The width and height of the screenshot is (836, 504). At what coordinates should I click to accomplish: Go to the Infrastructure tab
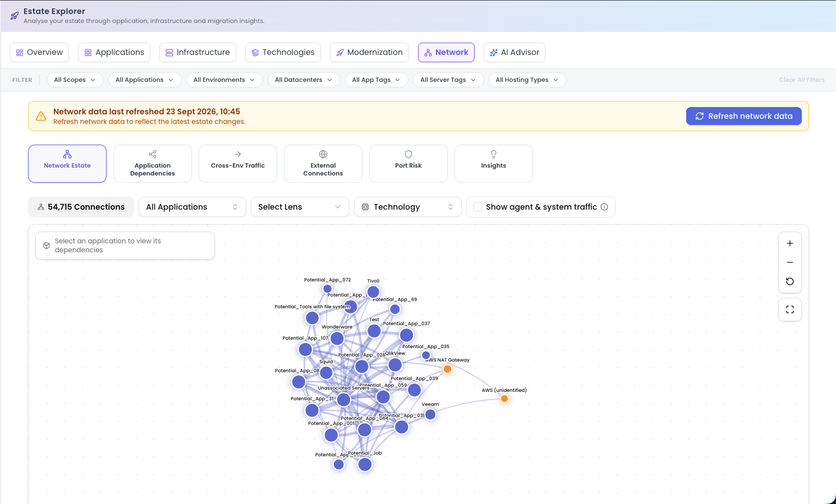pos(197,52)
